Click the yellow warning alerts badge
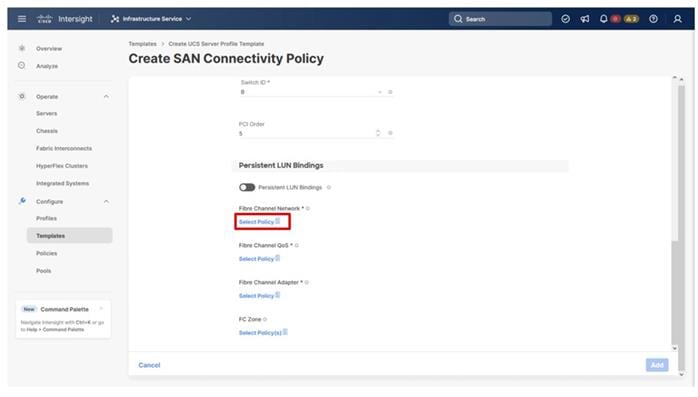Viewport: 698px width, 397px height. click(631, 19)
